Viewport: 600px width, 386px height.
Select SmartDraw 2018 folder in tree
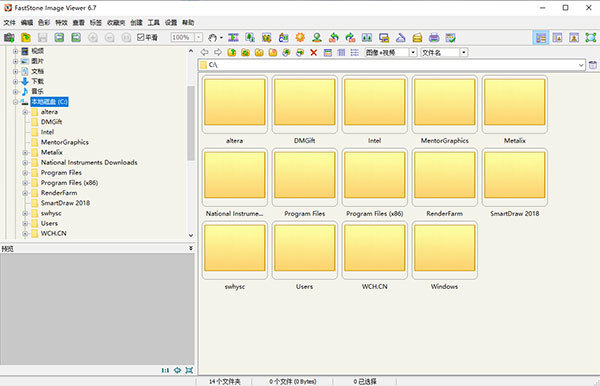(x=65, y=203)
